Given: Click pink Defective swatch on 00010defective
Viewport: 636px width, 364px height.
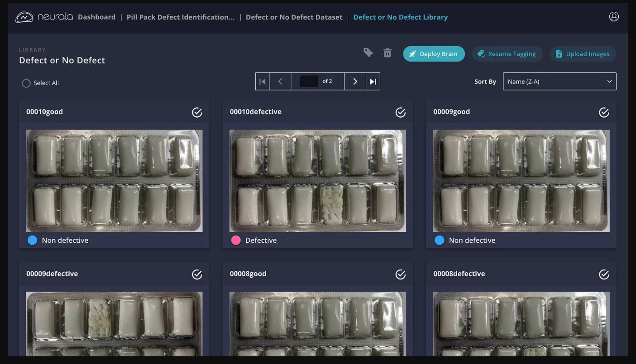Looking at the screenshot, I should tap(236, 240).
